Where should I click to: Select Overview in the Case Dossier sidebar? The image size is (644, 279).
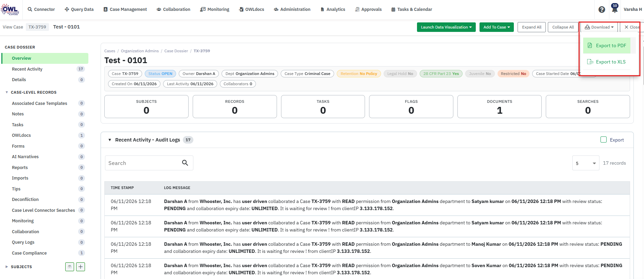click(x=45, y=58)
